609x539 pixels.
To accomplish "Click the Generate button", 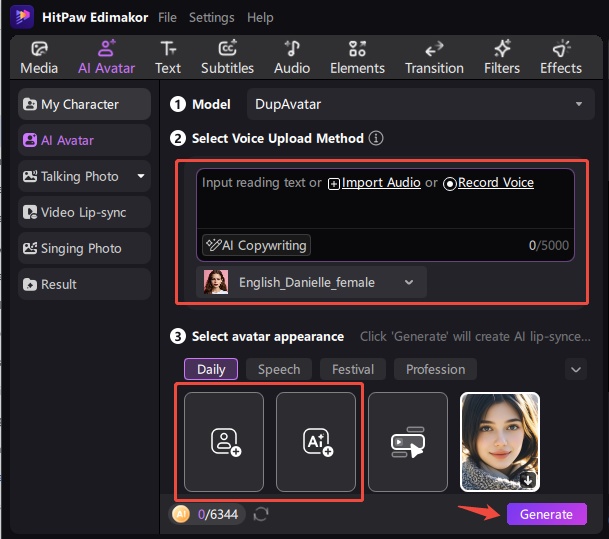I will tap(546, 514).
